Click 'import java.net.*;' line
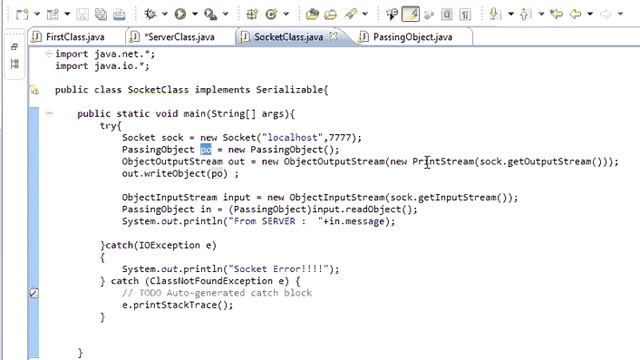 pyautogui.click(x=105, y=54)
